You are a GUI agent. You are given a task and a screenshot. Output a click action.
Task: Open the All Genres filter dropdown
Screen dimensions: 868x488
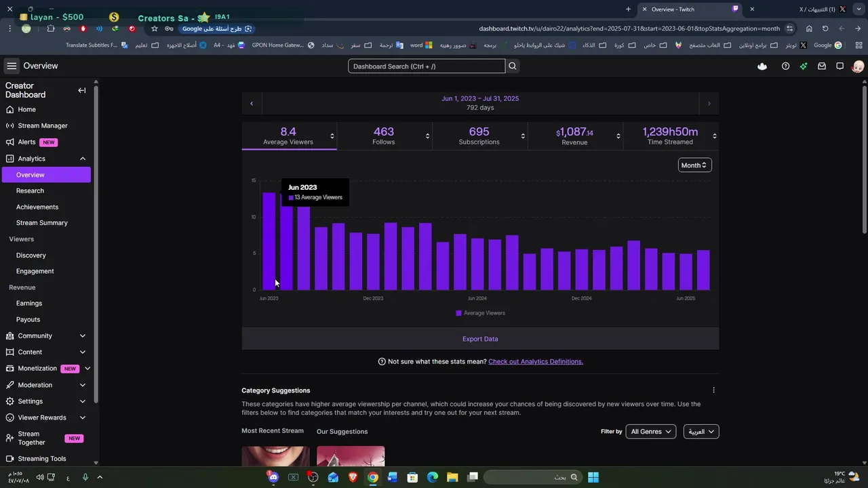pos(650,432)
